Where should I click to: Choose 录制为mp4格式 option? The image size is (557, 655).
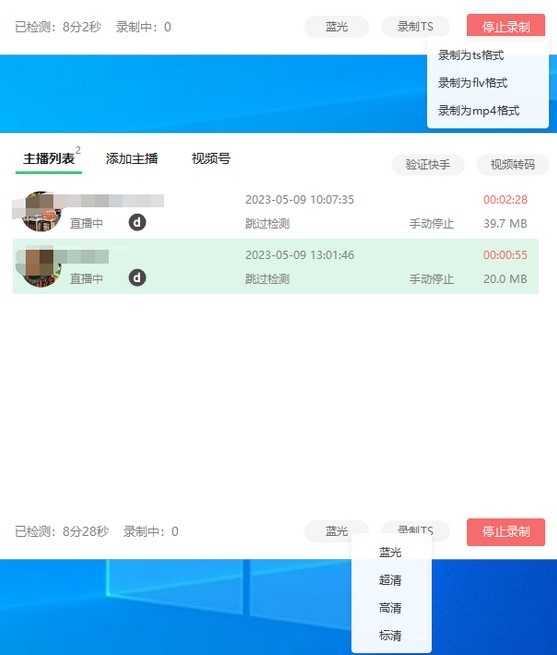point(479,111)
